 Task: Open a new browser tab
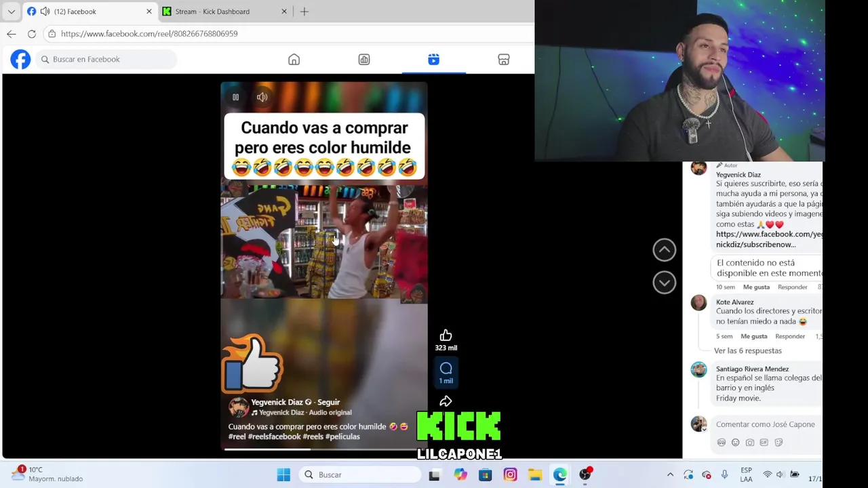pos(304,12)
